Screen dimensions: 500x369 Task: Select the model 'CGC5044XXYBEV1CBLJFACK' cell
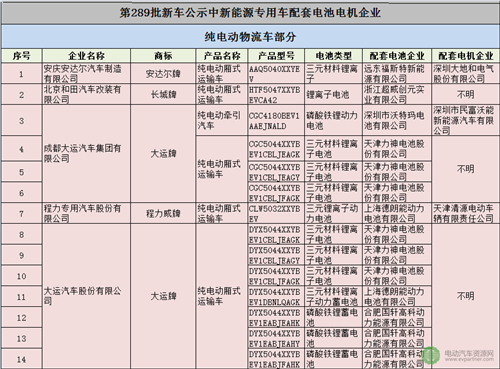tap(276, 193)
